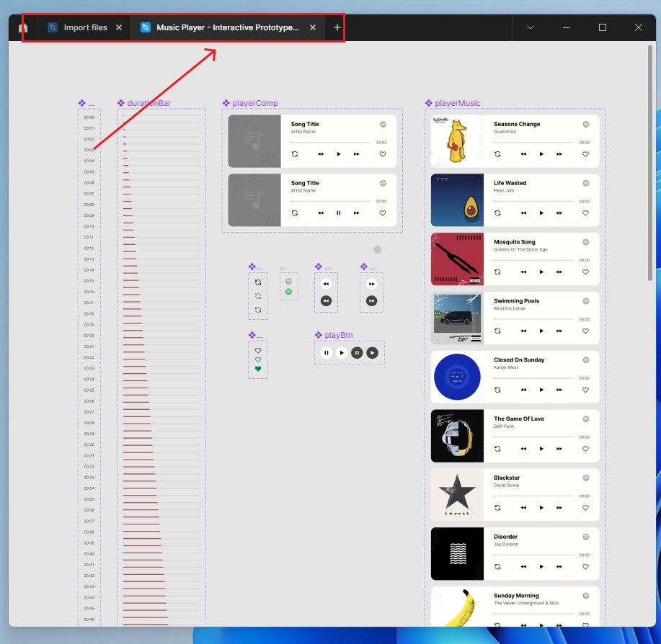Click Spotify icon on Blackstar card

coord(585,478)
